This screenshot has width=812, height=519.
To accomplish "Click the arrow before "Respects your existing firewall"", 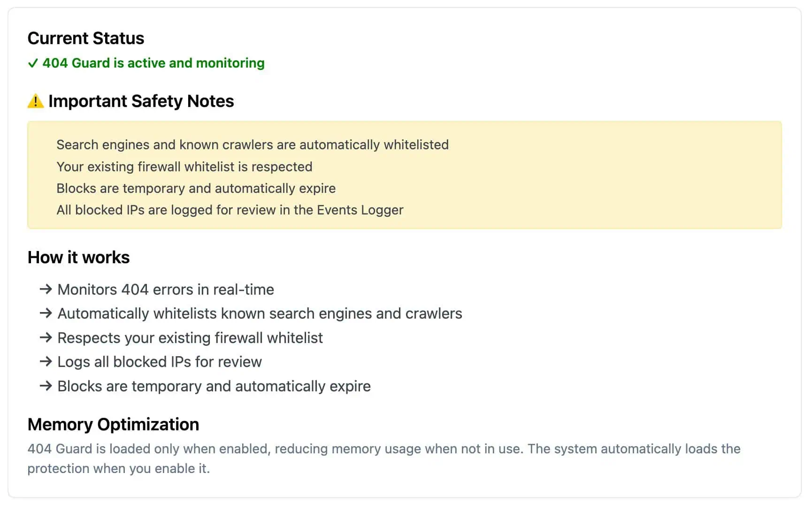I will 46,337.
